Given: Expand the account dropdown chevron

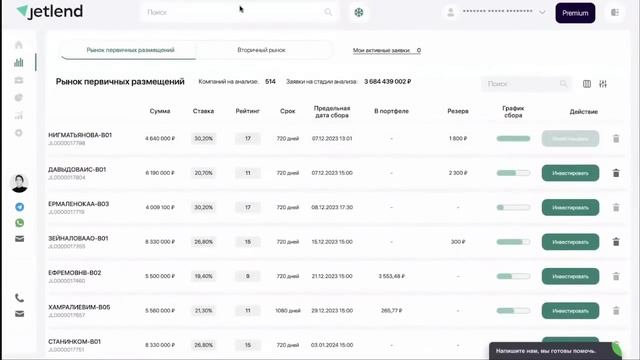Looking at the screenshot, I should [542, 12].
